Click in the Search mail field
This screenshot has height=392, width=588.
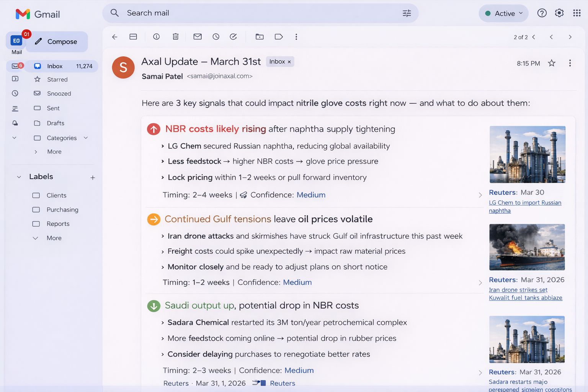260,13
